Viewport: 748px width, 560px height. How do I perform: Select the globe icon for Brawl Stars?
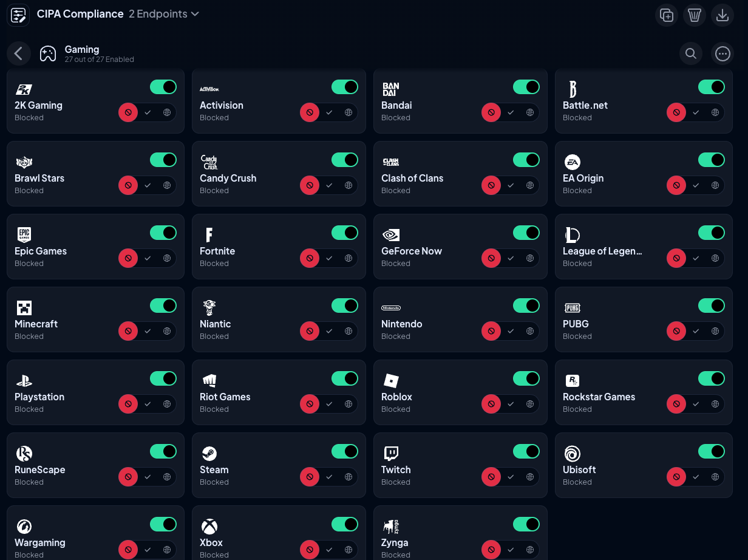167,185
